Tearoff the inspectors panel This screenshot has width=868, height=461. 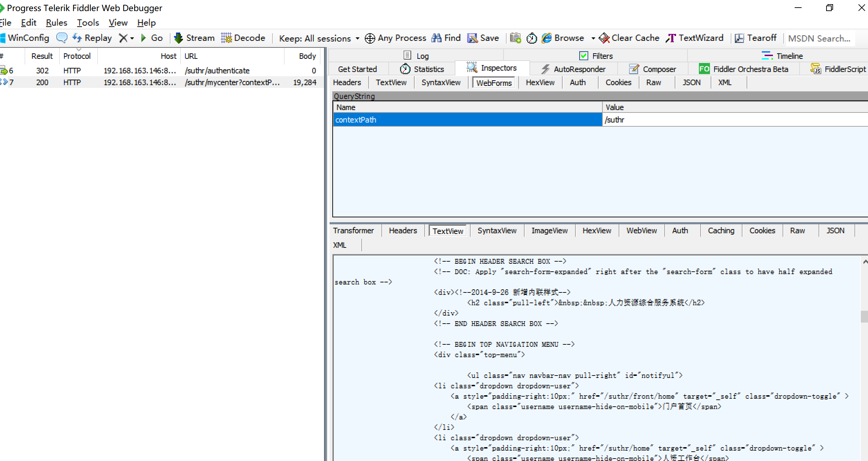tap(756, 38)
